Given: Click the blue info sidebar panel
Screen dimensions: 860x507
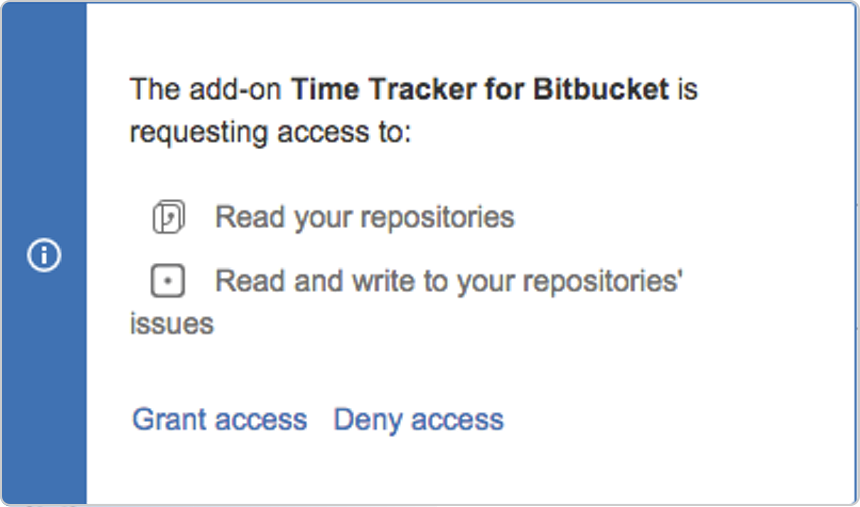Looking at the screenshot, I should (44, 254).
